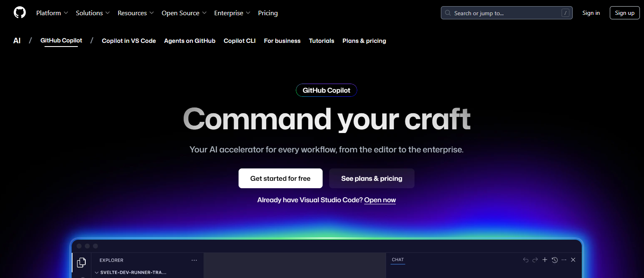Image resolution: width=644 pixels, height=278 pixels.
Task: Open the Pricing navigation item
Action: tap(268, 13)
